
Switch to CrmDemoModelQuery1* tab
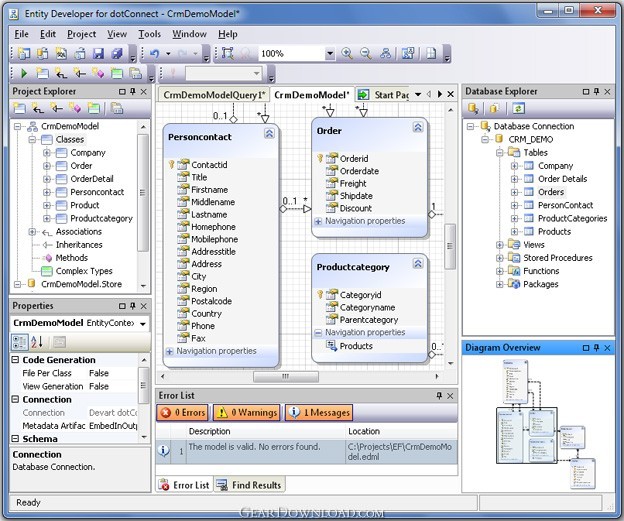pos(214,95)
